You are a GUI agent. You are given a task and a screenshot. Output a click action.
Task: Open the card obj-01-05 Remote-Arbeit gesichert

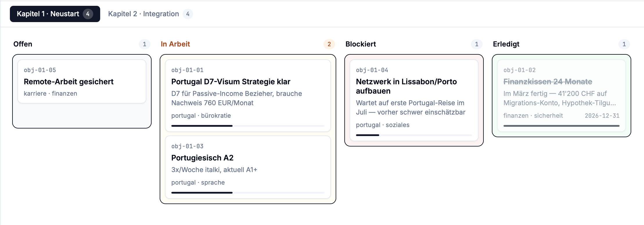(x=82, y=82)
